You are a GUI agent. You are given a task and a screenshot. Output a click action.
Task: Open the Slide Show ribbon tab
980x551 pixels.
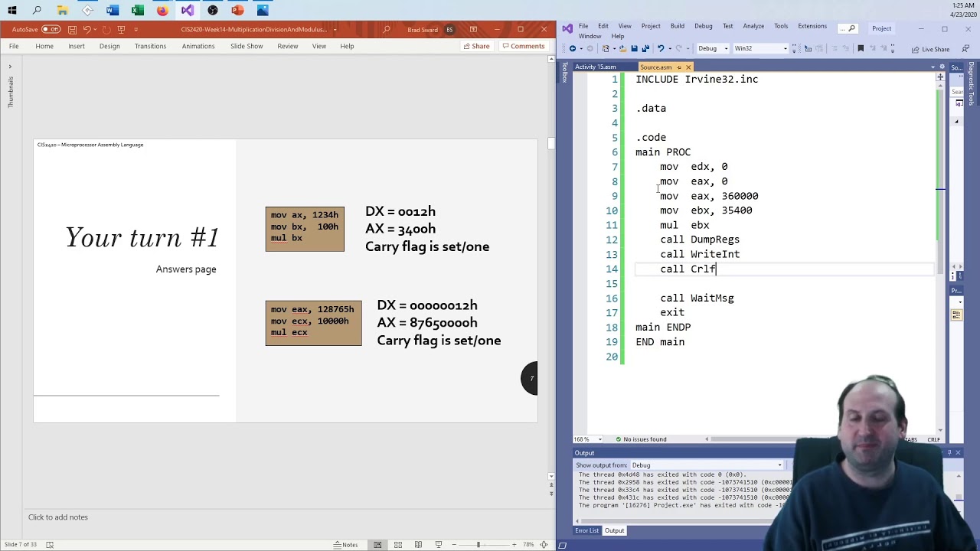[x=247, y=46]
